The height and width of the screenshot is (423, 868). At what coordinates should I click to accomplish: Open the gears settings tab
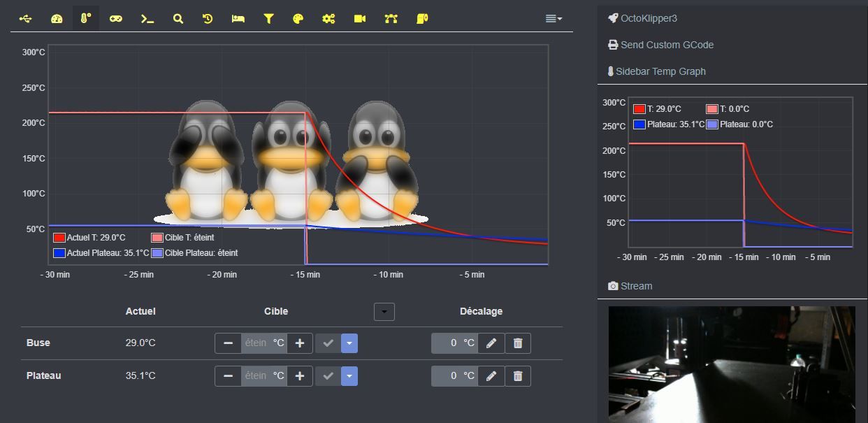pyautogui.click(x=328, y=19)
